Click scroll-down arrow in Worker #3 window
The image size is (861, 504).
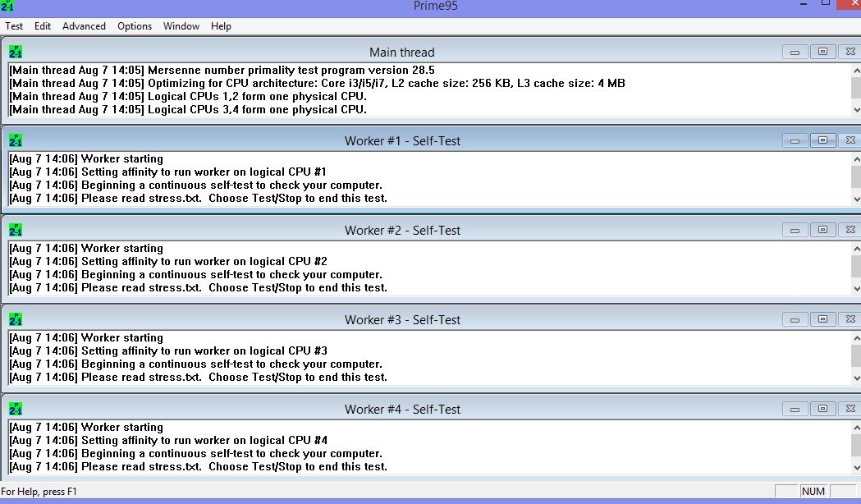tap(856, 378)
